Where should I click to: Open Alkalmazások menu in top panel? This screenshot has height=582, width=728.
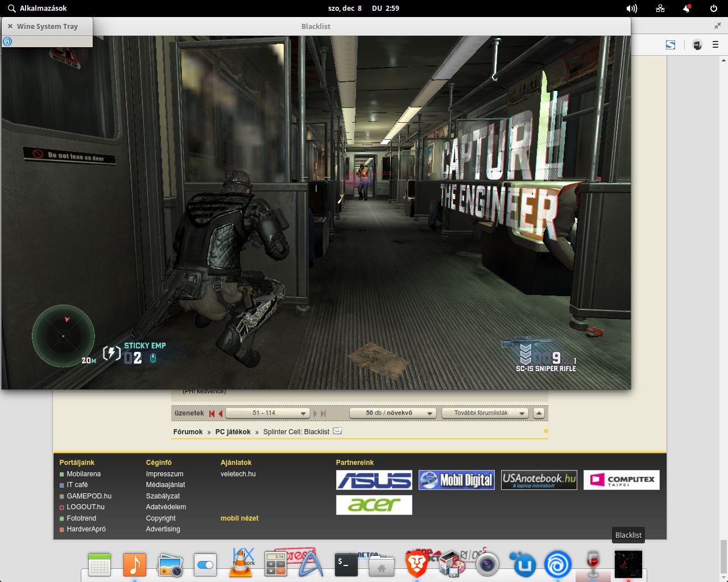37,9
